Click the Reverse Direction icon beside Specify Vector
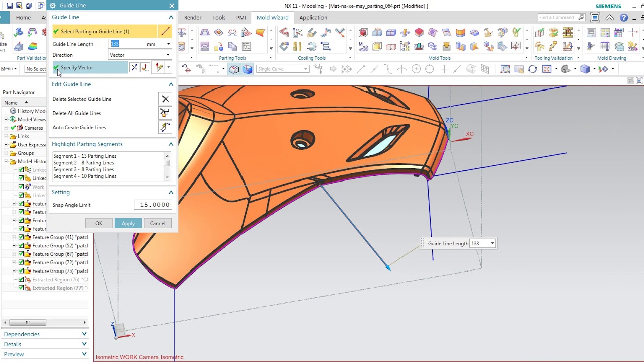 point(134,67)
